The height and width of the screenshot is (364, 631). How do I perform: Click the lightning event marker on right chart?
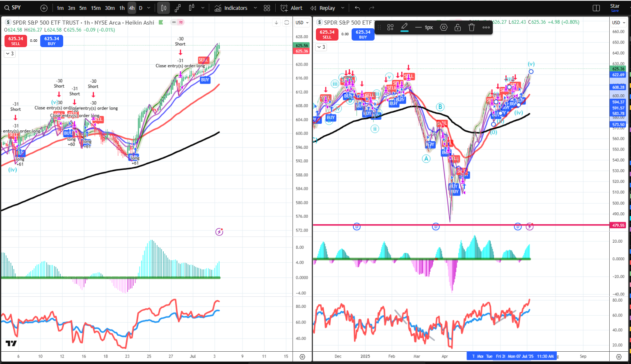coord(530,226)
